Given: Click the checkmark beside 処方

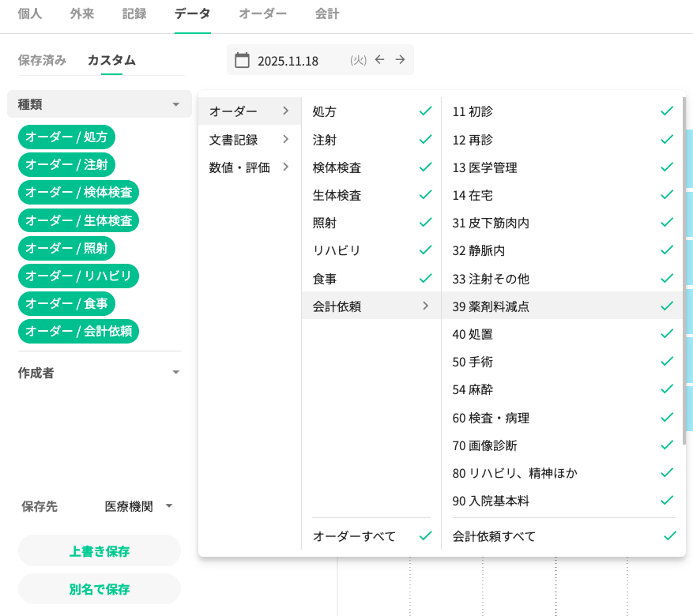Looking at the screenshot, I should [425, 111].
